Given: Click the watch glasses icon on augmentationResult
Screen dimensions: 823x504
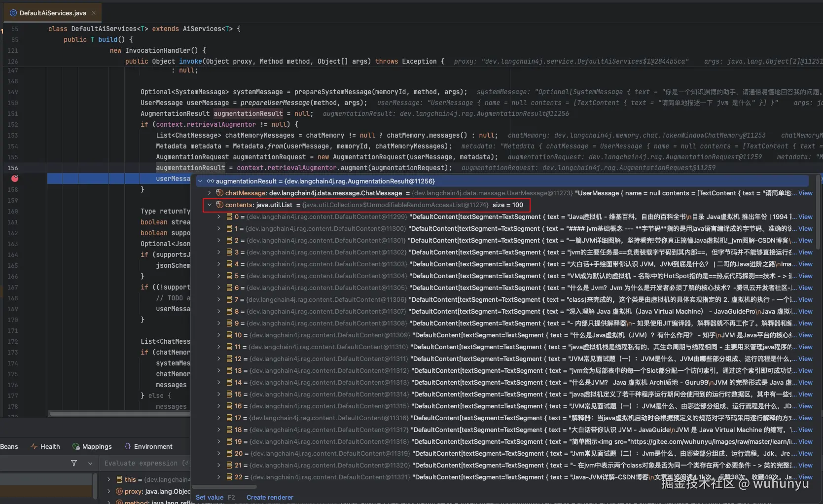Looking at the screenshot, I should pyautogui.click(x=210, y=181).
